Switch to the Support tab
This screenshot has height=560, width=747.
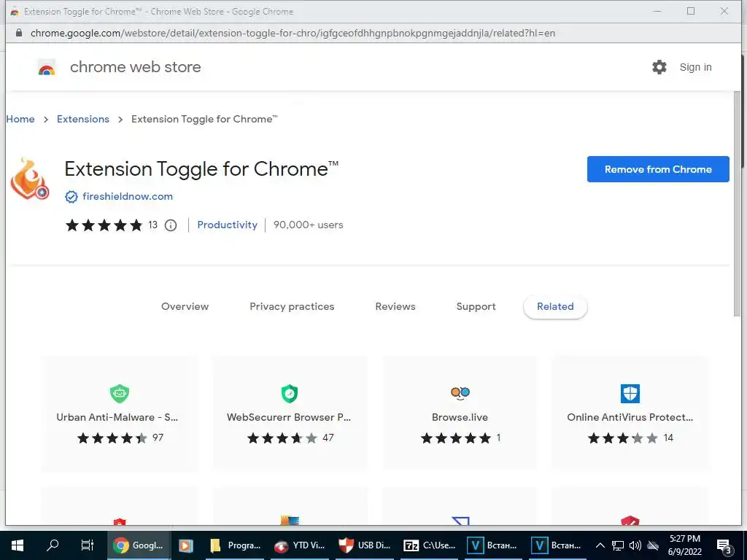(476, 307)
